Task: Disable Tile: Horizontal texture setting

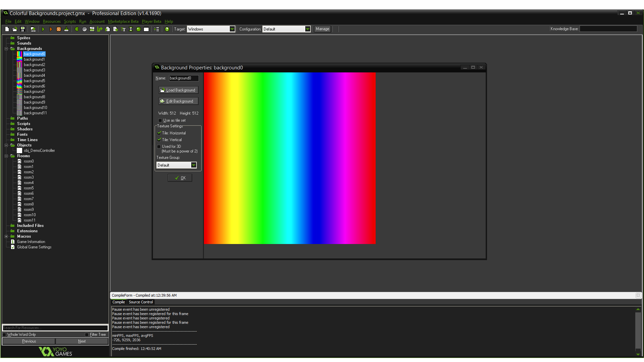Action: 159,133
